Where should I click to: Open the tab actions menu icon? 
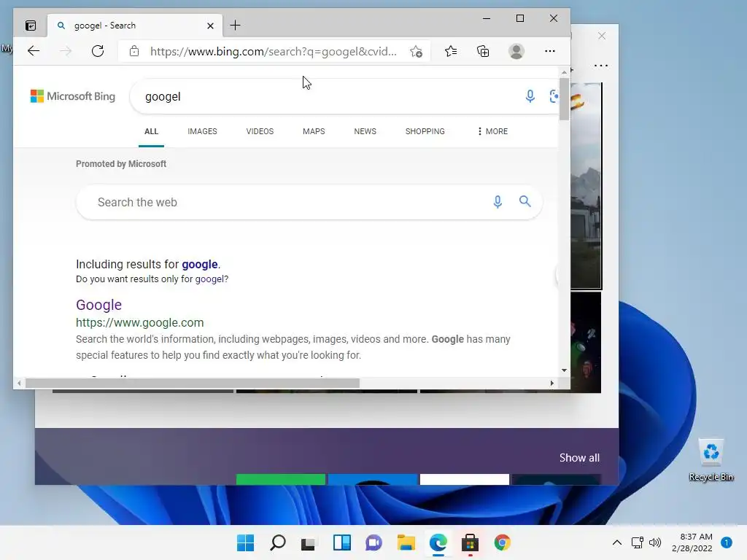(x=31, y=26)
